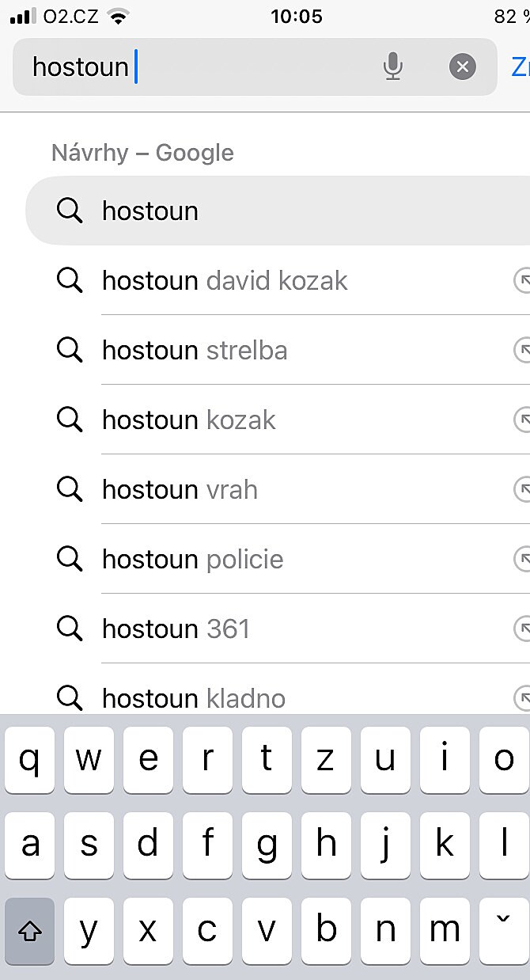530x980 pixels.
Task: Tap arrow icon beside 'hostoun 361'
Action: (522, 629)
